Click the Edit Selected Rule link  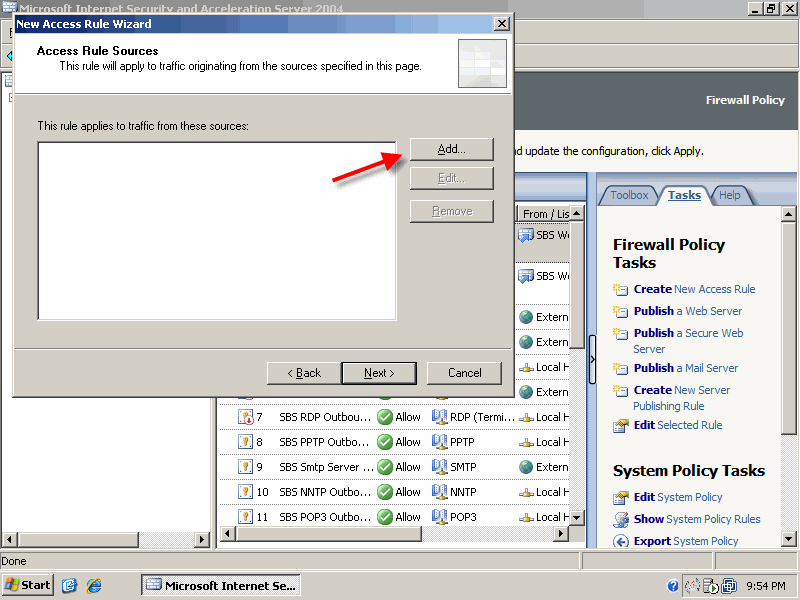(678, 425)
